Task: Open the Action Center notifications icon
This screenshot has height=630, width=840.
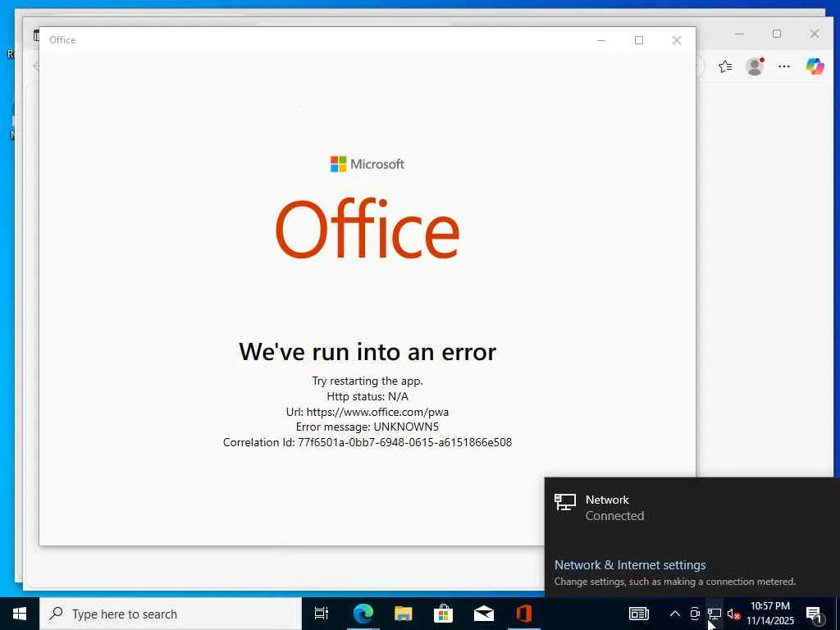Action: tap(815, 614)
